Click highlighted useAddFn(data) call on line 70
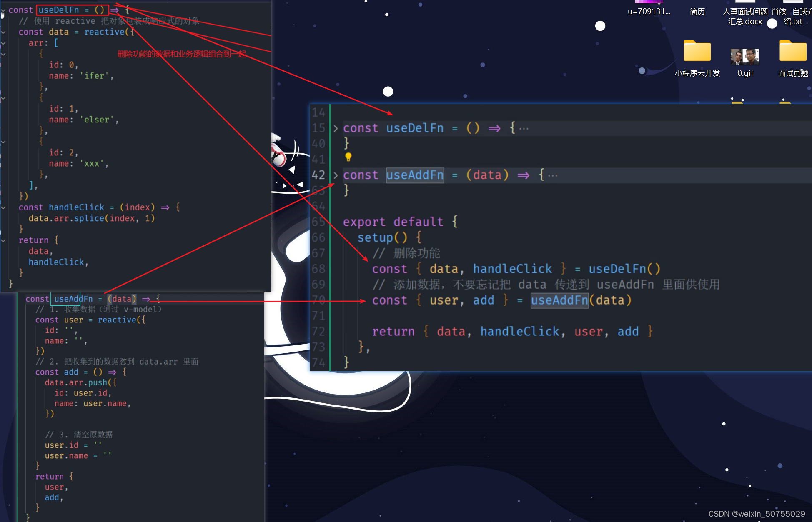The image size is (812, 522). pos(559,300)
